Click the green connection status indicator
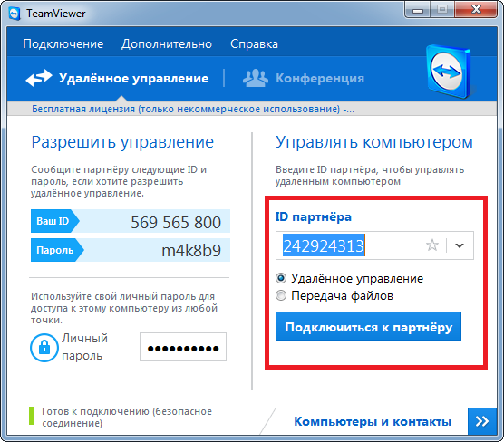This screenshot has width=504, height=442. 32,416
